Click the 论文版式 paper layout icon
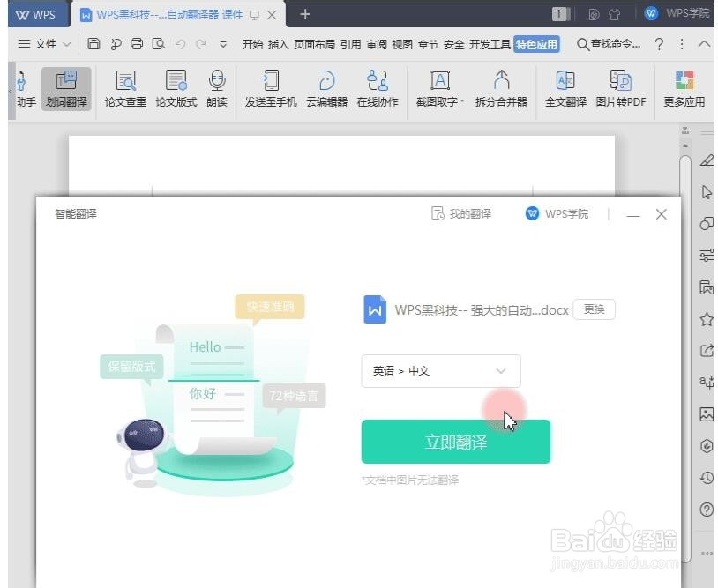 click(x=175, y=88)
